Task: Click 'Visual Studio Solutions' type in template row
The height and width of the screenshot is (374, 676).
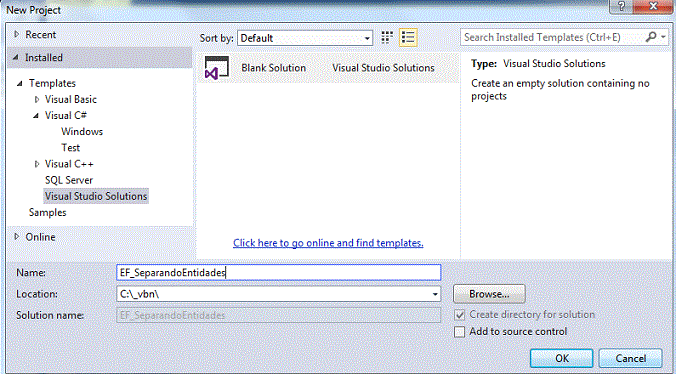Action: [x=383, y=68]
